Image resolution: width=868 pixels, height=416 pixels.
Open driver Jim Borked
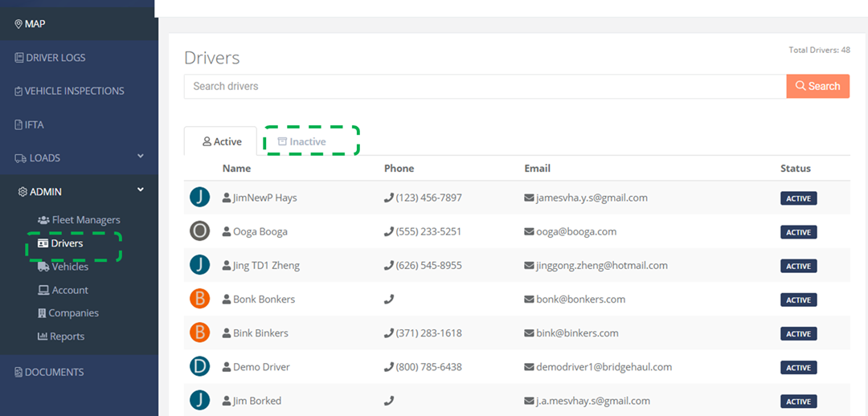click(257, 401)
